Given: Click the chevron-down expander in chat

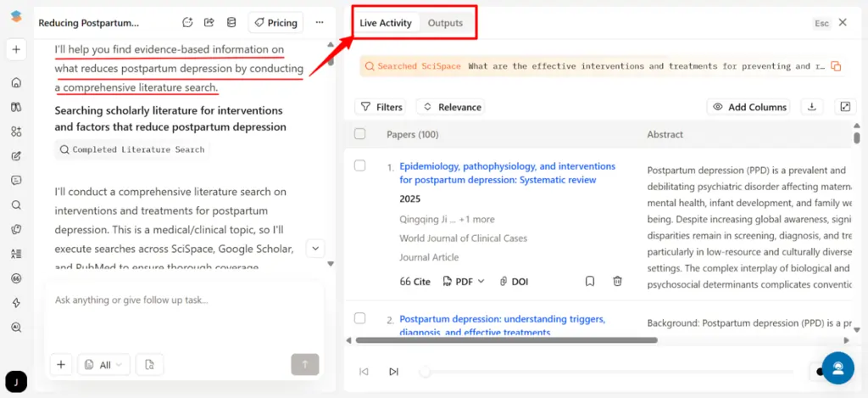Looking at the screenshot, I should 315,249.
